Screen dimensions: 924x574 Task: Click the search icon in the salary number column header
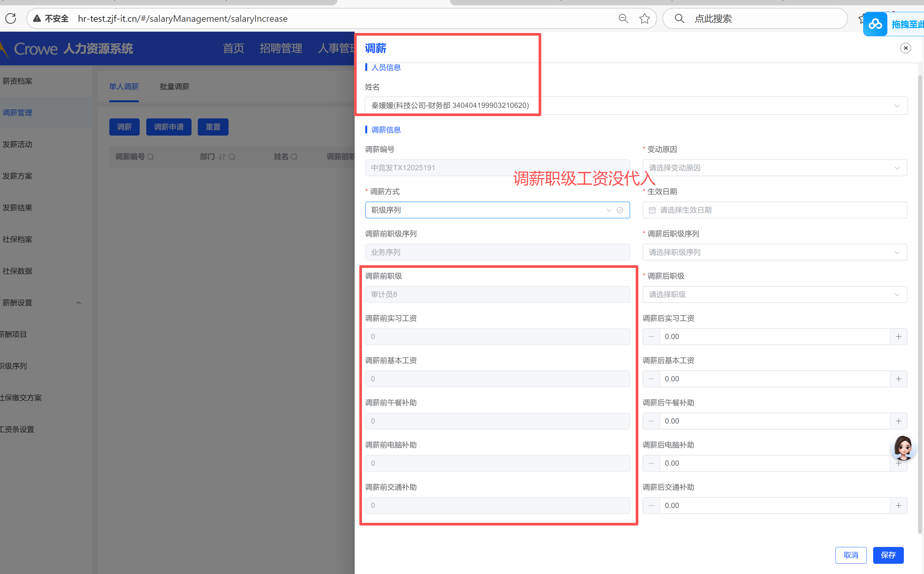click(x=151, y=157)
